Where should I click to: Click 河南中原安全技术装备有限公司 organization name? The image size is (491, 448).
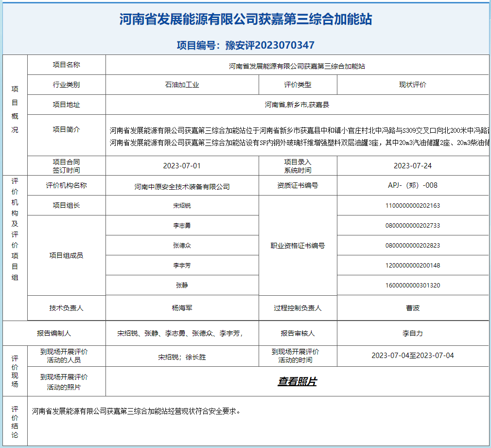[x=182, y=187]
